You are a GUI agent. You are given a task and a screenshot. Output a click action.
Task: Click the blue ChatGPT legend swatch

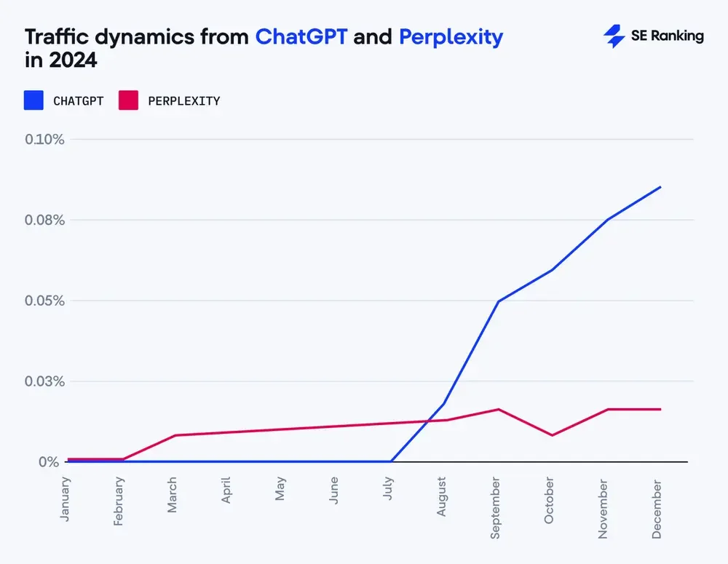pos(33,100)
